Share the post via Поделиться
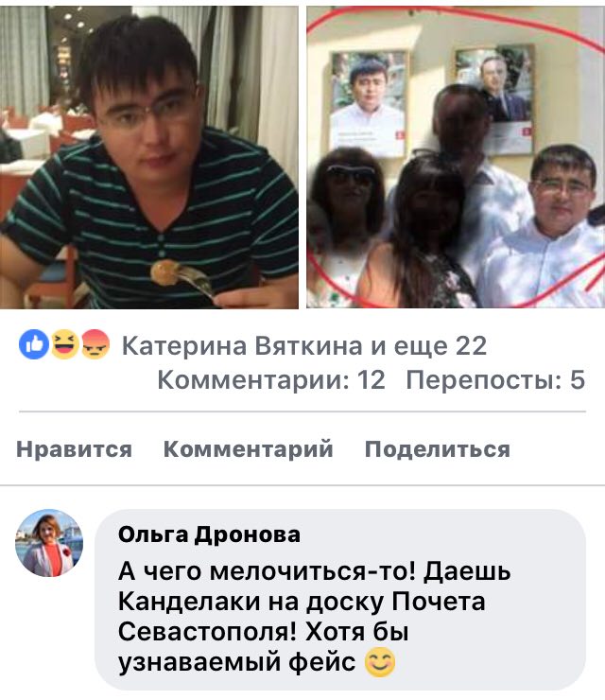605x700 pixels. [438, 449]
